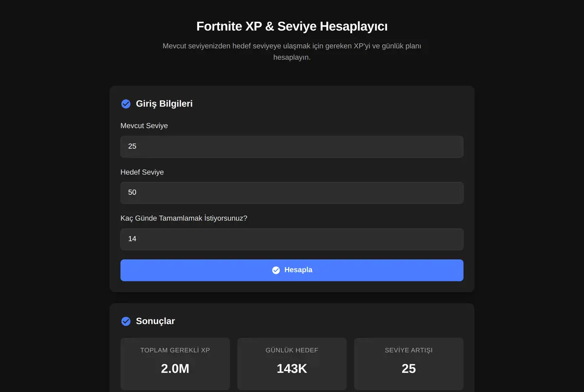This screenshot has height=392, width=584.
Task: Click the GÜNLÜK HEDEF label
Action: (292, 350)
